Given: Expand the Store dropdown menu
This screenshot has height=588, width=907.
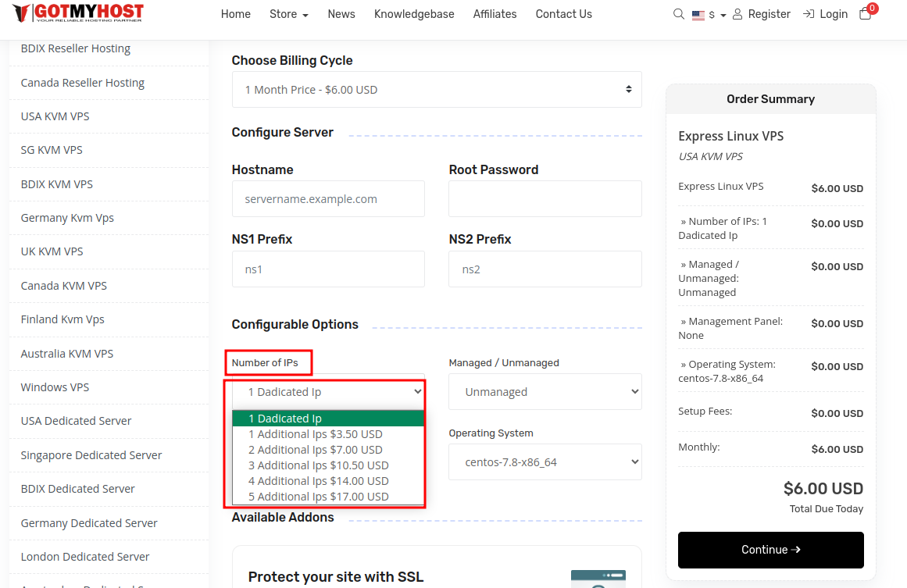Looking at the screenshot, I should coord(288,14).
